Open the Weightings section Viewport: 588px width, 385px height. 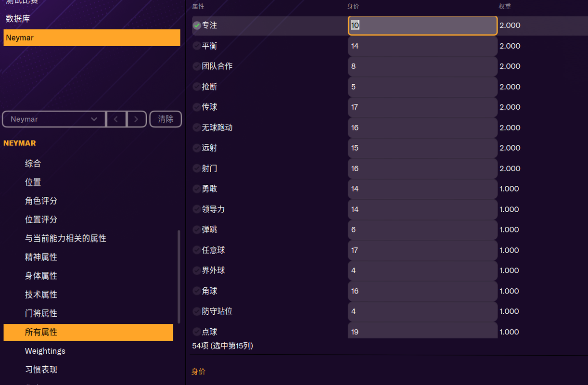click(45, 351)
